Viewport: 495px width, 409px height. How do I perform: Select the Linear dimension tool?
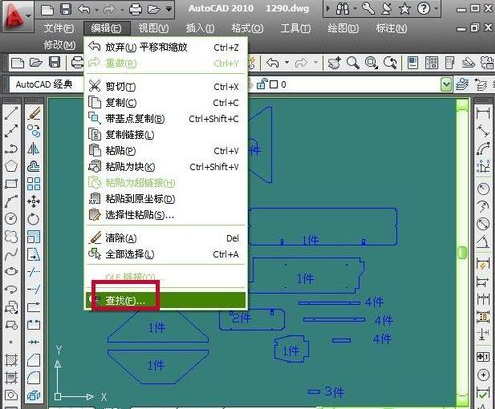click(x=483, y=113)
